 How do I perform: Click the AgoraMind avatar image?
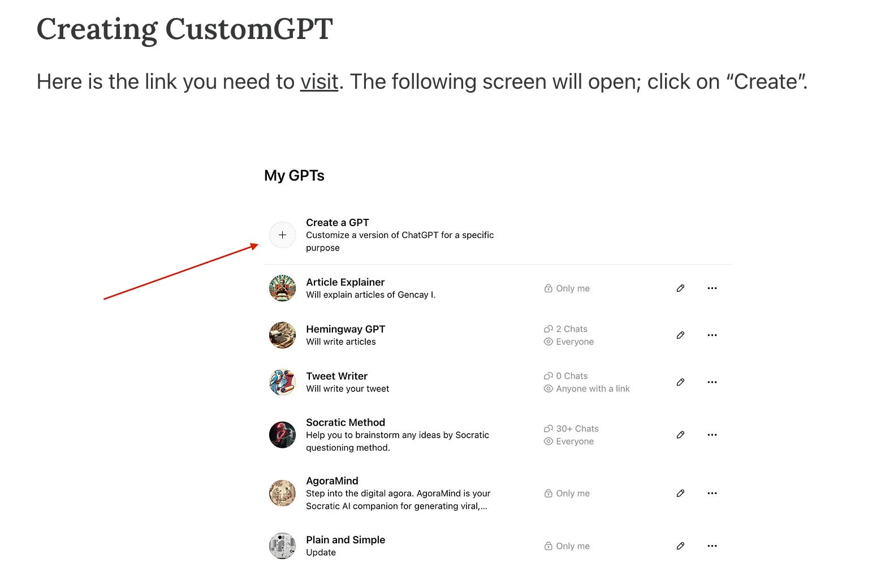(282, 493)
